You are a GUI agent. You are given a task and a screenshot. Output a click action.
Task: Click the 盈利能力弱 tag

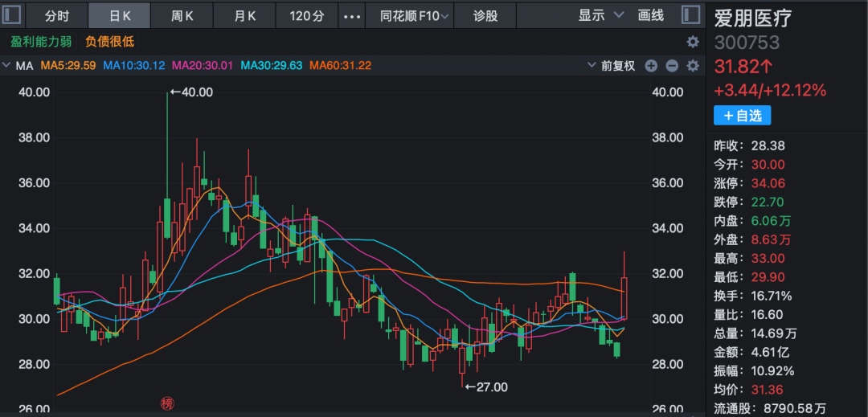[x=41, y=42]
